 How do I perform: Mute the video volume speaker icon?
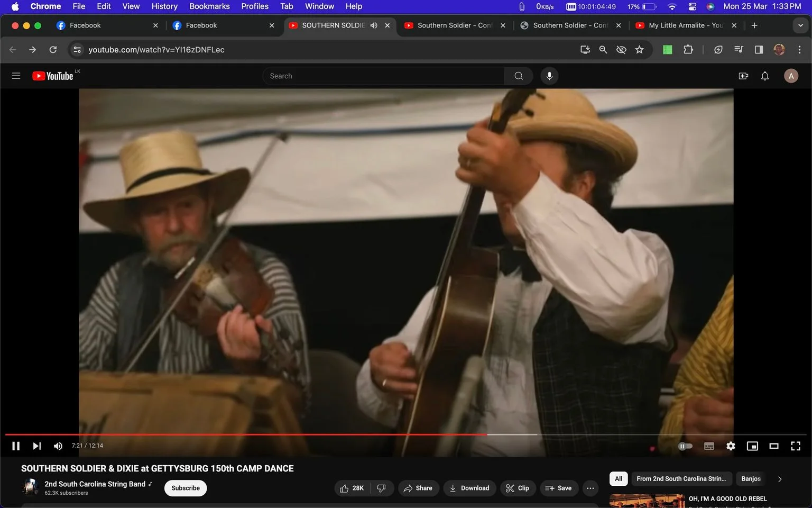58,446
